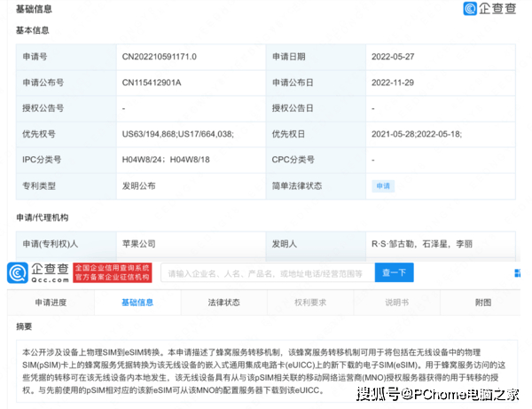This screenshot has width=532, height=409.
Task: Click the red 全国企业信用查询系统 banner badge
Action: 109,271
